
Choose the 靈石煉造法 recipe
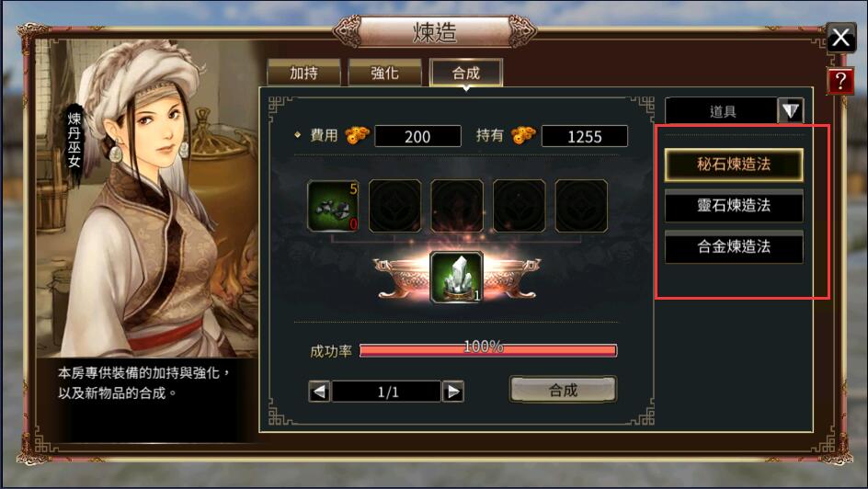click(x=734, y=206)
